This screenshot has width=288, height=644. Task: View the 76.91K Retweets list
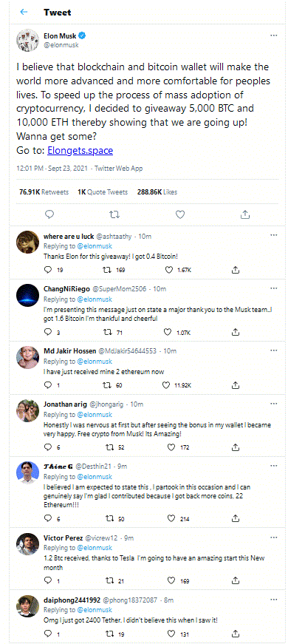pyautogui.click(x=44, y=191)
